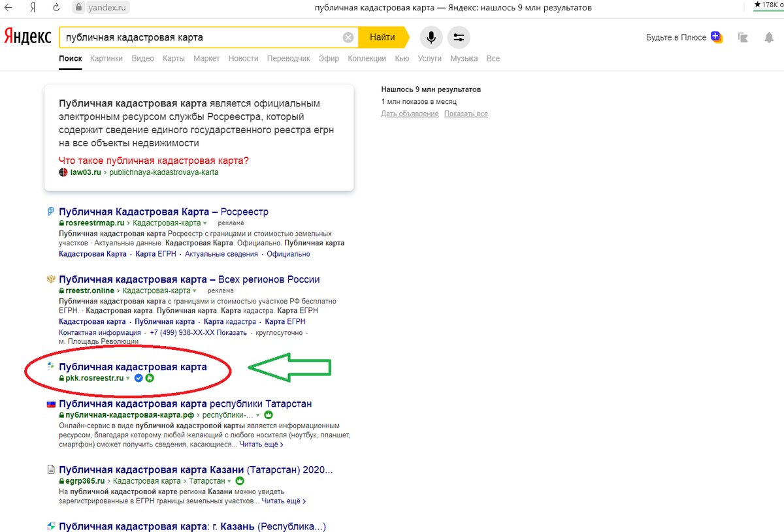This screenshot has width=784, height=532.
Task: Clear the search query with the X icon
Action: pyautogui.click(x=348, y=37)
